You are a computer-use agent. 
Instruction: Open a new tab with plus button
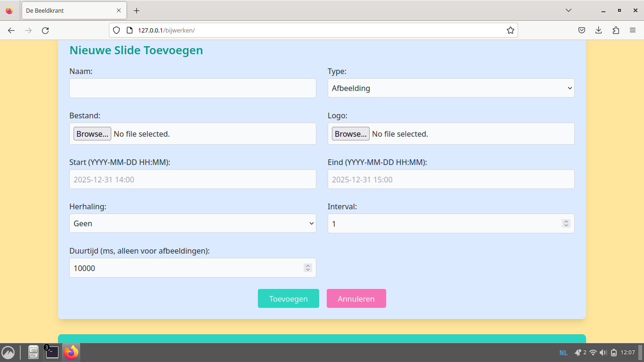coord(137,10)
